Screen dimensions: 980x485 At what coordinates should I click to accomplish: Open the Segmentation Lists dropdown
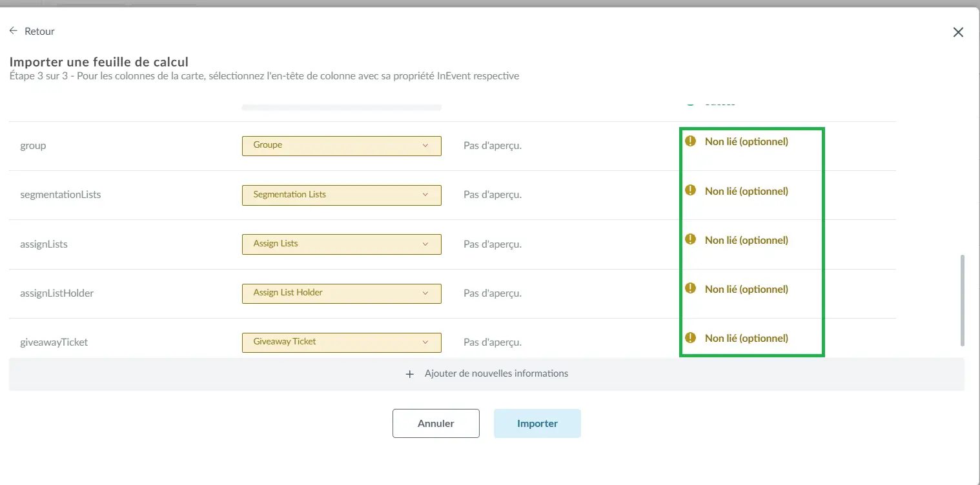point(342,195)
